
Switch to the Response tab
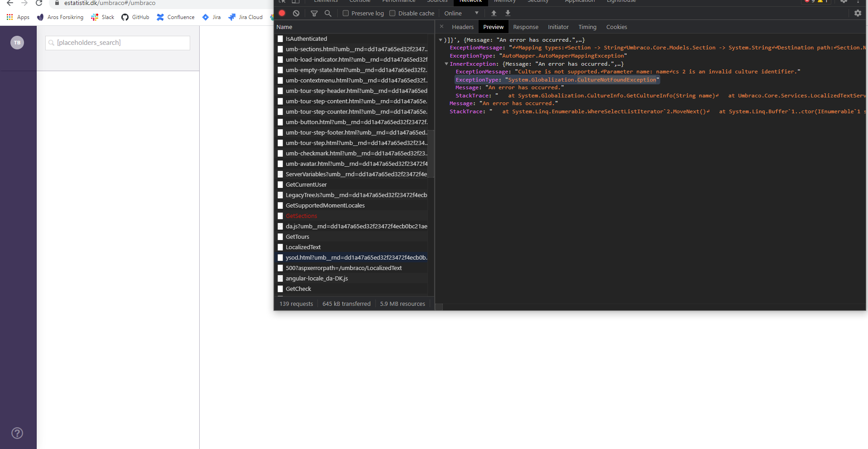[525, 27]
